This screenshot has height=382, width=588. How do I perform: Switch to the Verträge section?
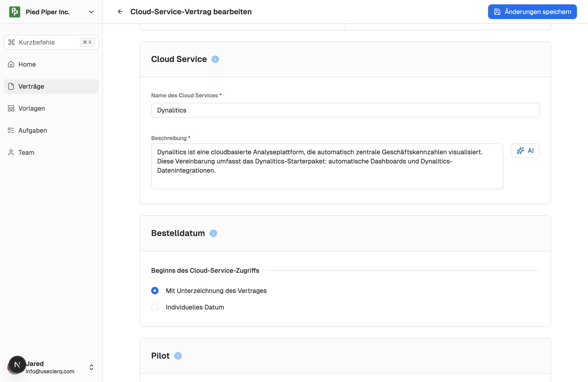(32, 86)
